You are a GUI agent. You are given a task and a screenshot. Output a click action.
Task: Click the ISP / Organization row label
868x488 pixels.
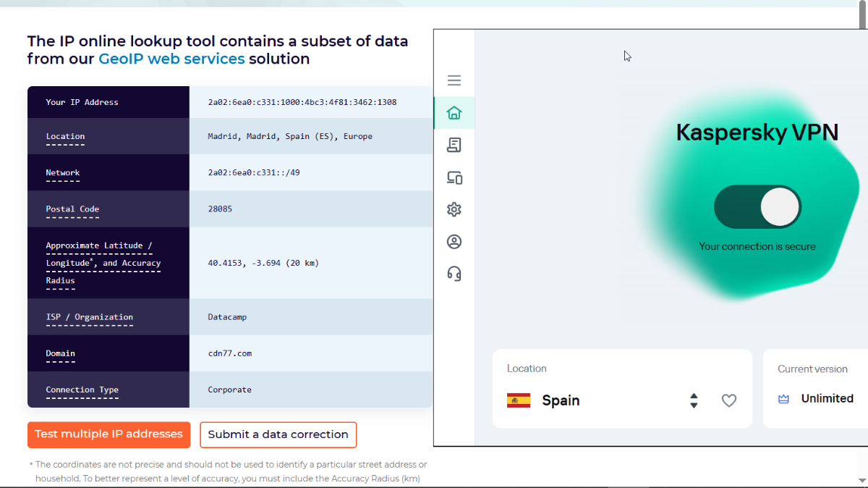tap(90, 317)
